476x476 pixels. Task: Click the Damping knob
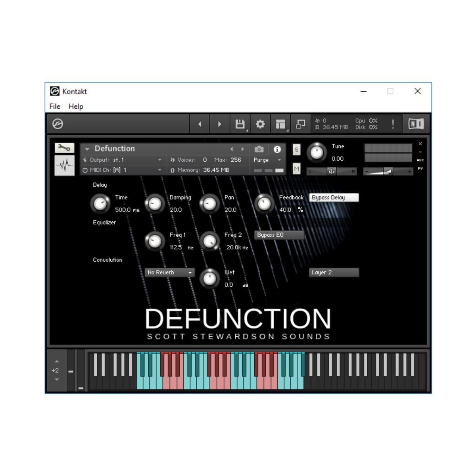point(155,204)
